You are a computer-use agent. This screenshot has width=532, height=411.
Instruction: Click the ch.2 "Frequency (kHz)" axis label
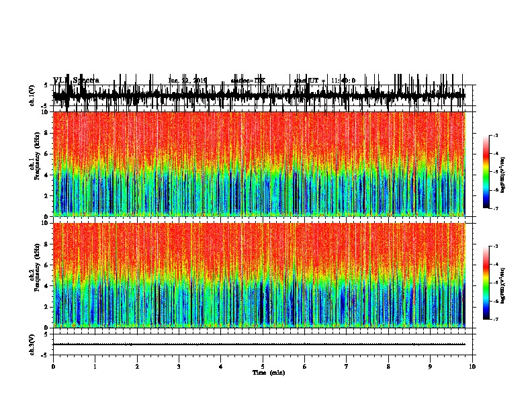tap(37, 267)
